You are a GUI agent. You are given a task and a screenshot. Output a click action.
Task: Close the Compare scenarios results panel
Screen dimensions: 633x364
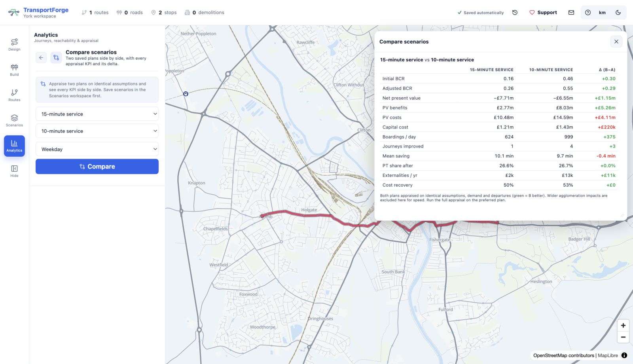616,42
